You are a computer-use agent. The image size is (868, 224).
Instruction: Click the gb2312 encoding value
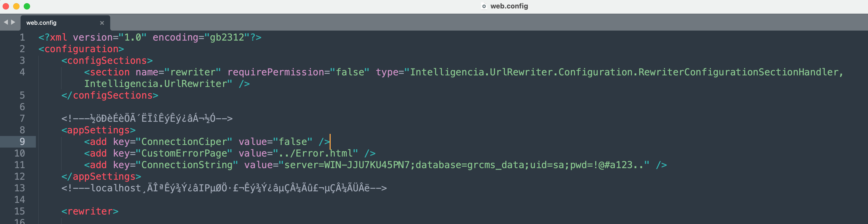click(227, 37)
